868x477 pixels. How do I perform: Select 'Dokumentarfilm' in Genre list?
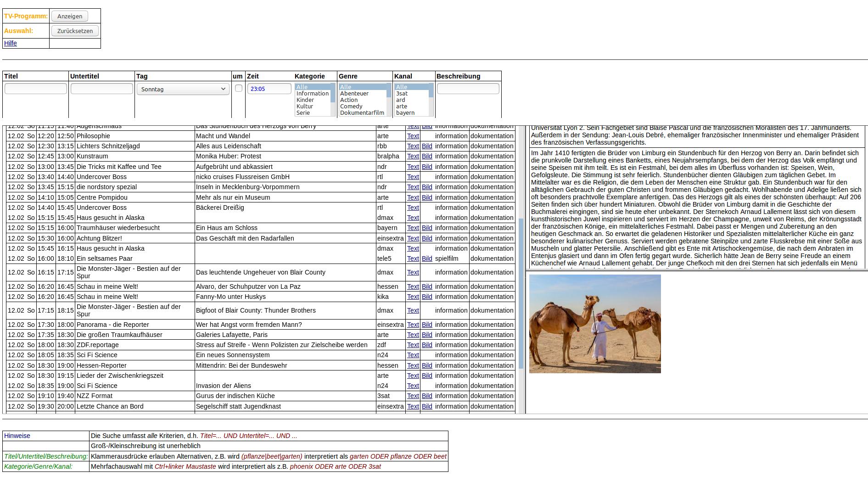coord(362,113)
